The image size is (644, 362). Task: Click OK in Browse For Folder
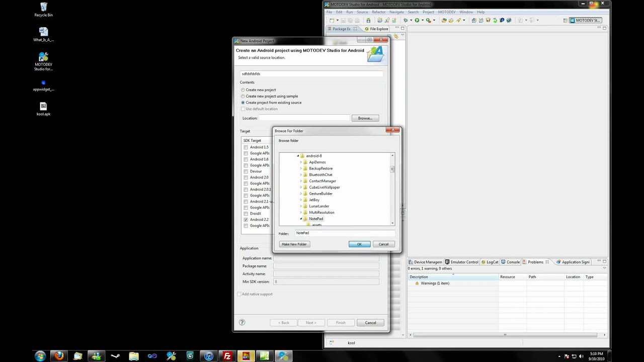(x=360, y=244)
